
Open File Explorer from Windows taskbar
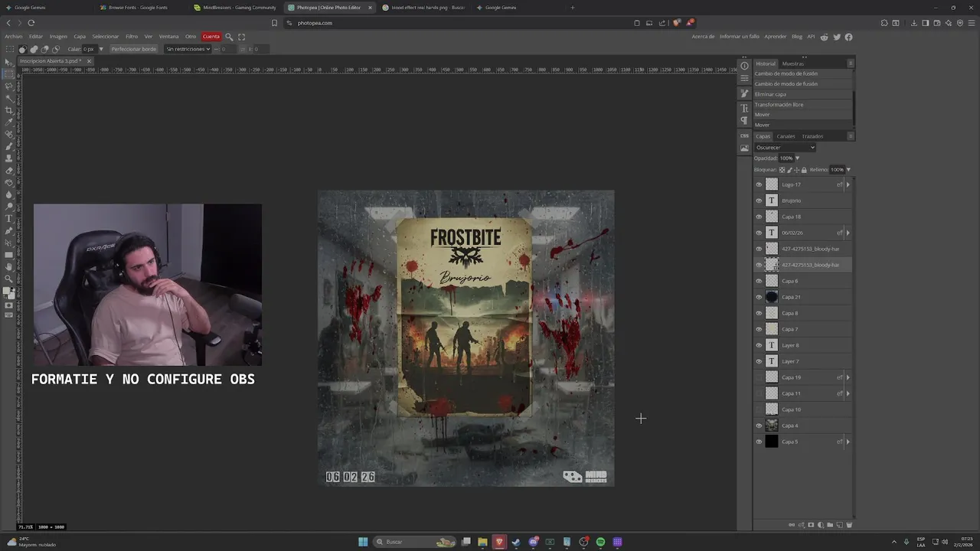(482, 542)
